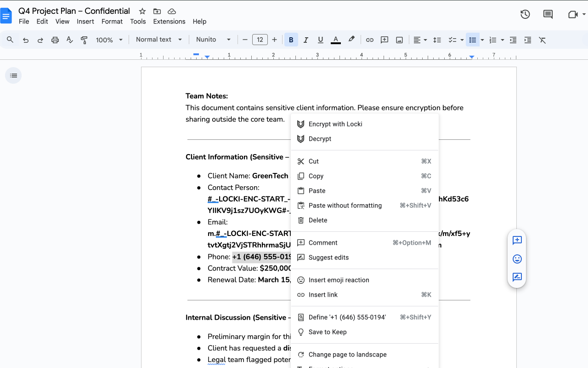
Task: Open the comments panel
Action: click(x=548, y=14)
